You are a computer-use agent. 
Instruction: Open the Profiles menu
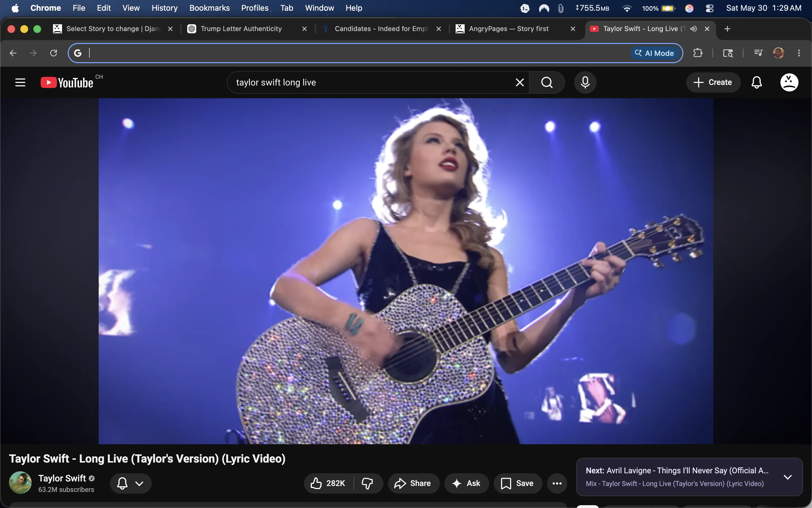click(x=255, y=8)
